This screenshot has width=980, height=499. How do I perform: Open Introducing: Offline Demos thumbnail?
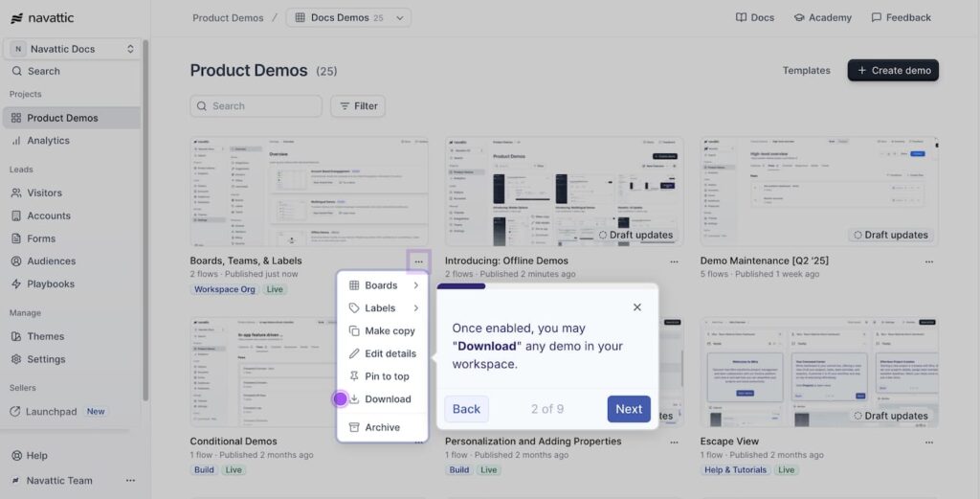tap(564, 192)
